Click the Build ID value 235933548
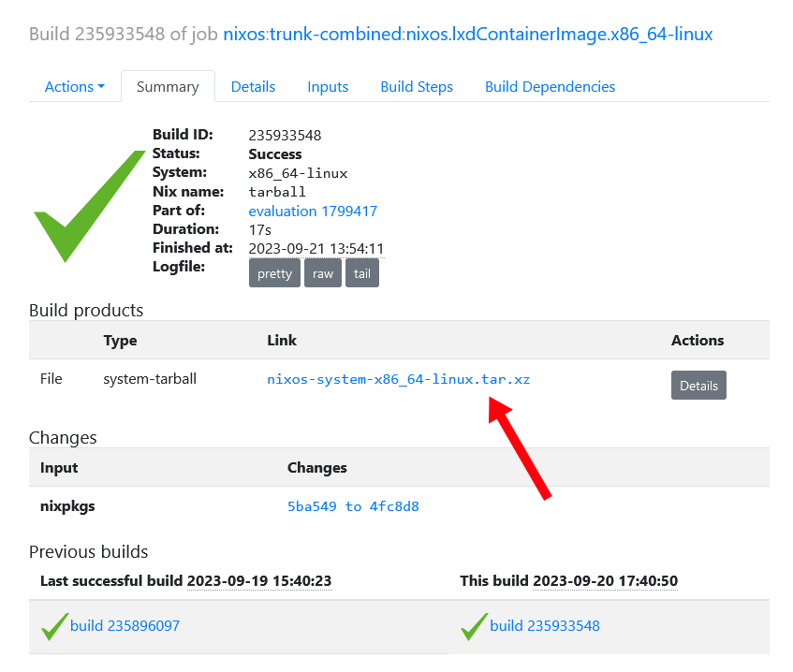This screenshot has height=672, width=793. click(285, 135)
